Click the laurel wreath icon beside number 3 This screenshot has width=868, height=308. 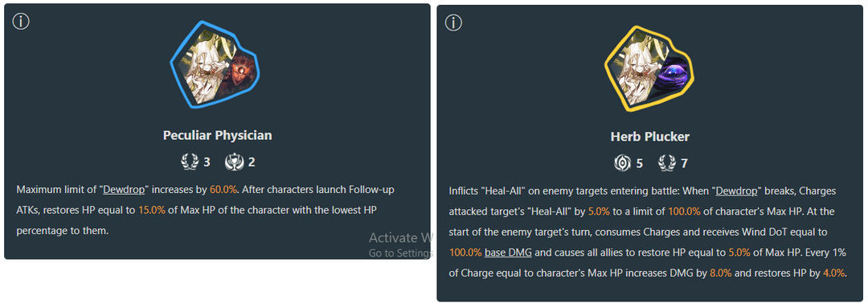point(190,162)
